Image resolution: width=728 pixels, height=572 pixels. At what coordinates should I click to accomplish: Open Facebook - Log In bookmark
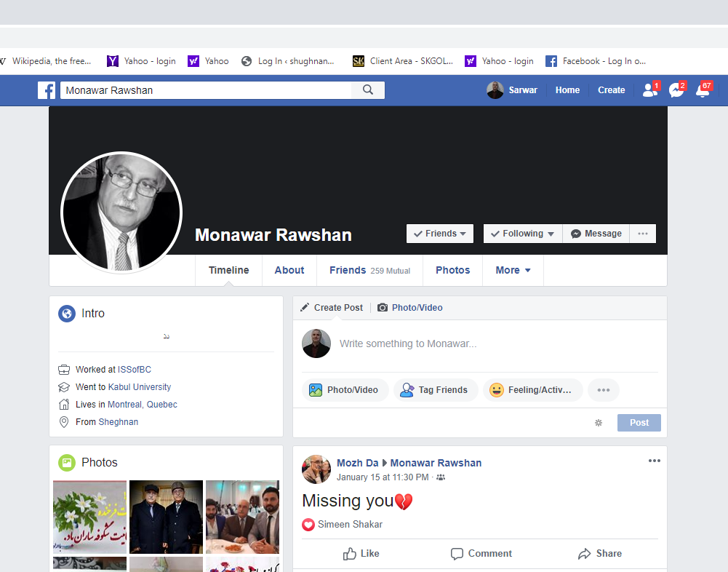pos(596,61)
